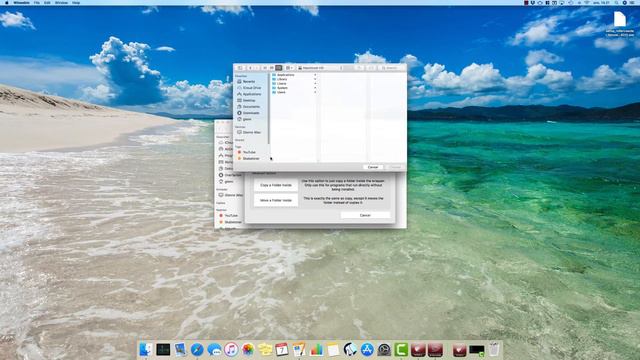Open iTunes from the Dock

point(231,349)
